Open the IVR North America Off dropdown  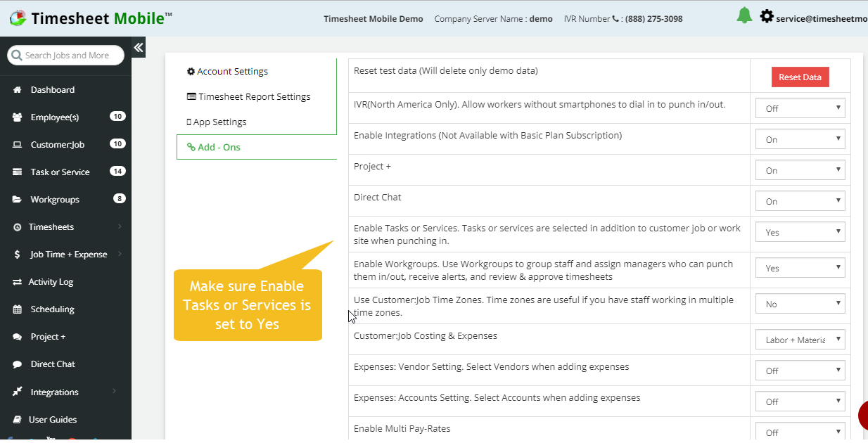pos(800,108)
